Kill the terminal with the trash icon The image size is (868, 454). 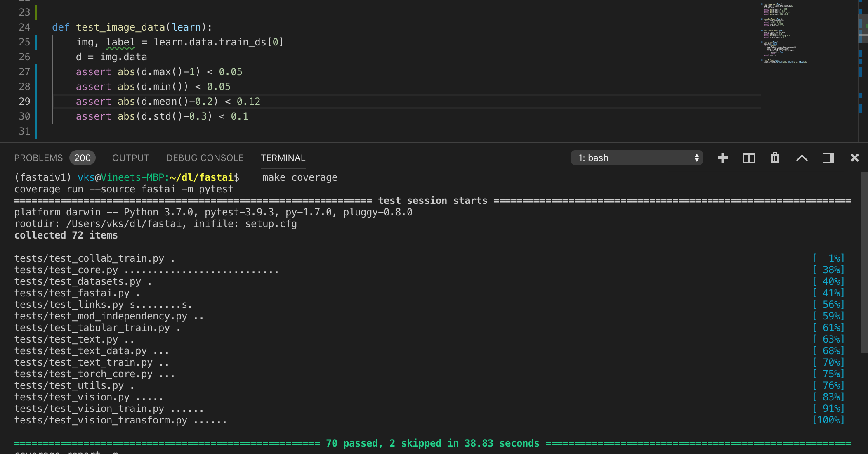point(775,158)
